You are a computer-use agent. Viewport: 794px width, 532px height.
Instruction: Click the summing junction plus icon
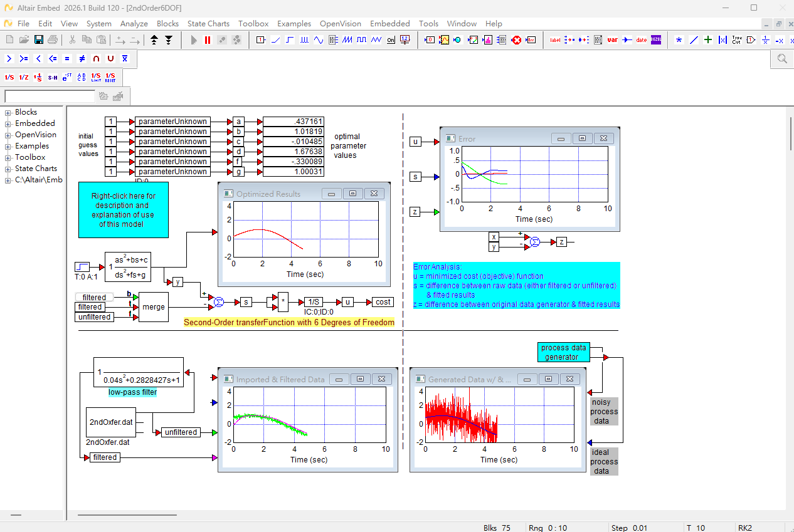(708, 39)
